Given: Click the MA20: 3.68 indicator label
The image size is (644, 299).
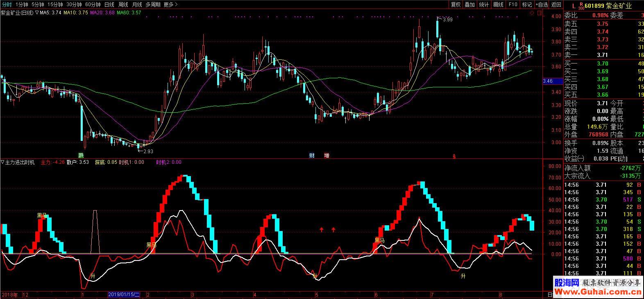Looking at the screenshot, I should coord(102,13).
